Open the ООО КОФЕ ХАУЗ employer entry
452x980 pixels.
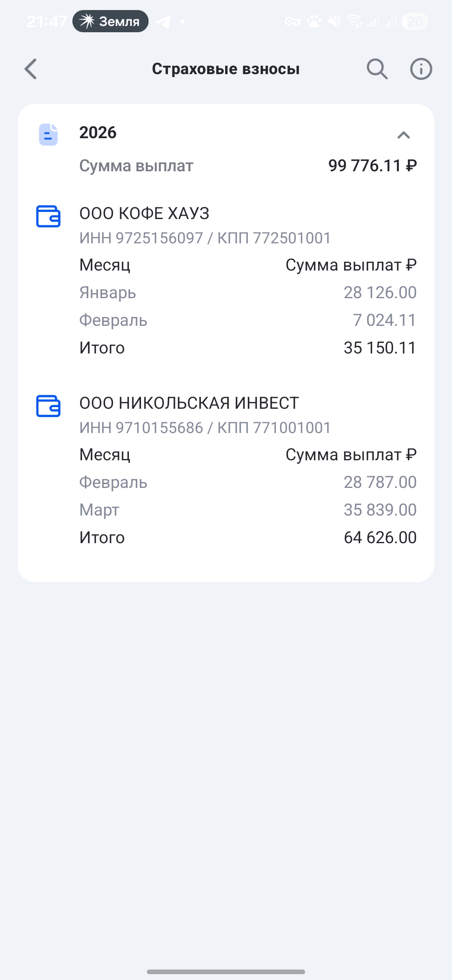[x=144, y=213]
